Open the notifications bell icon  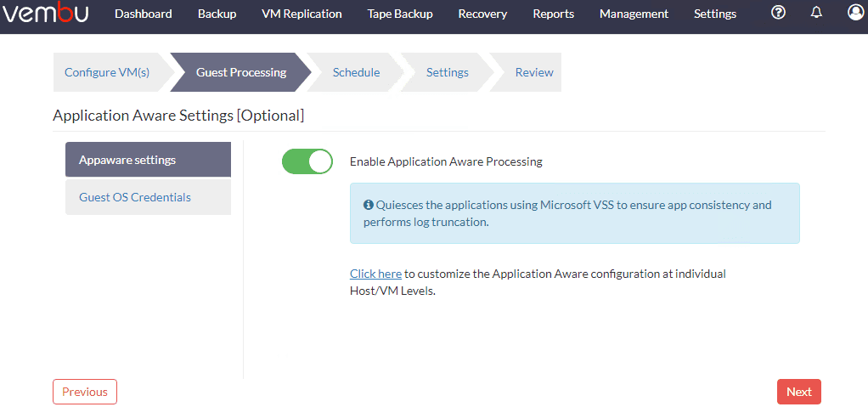click(817, 13)
